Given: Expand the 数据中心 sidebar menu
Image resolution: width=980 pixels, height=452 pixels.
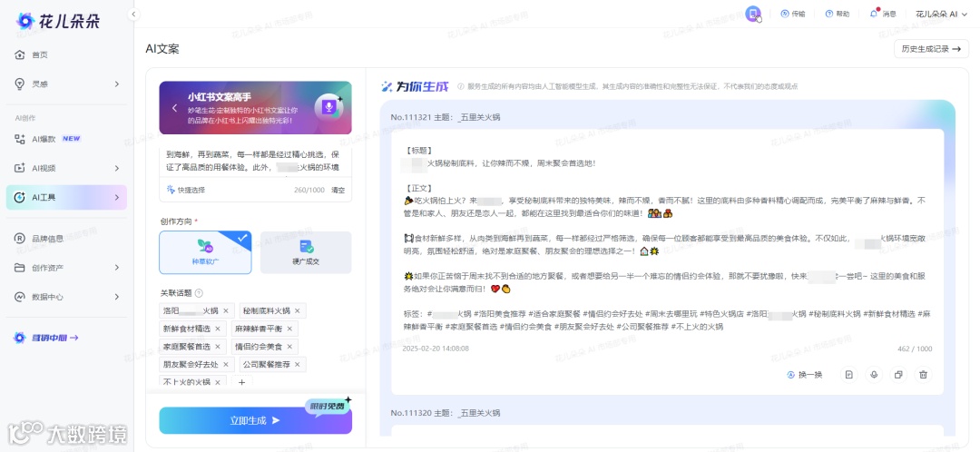Looking at the screenshot, I should coord(66,297).
